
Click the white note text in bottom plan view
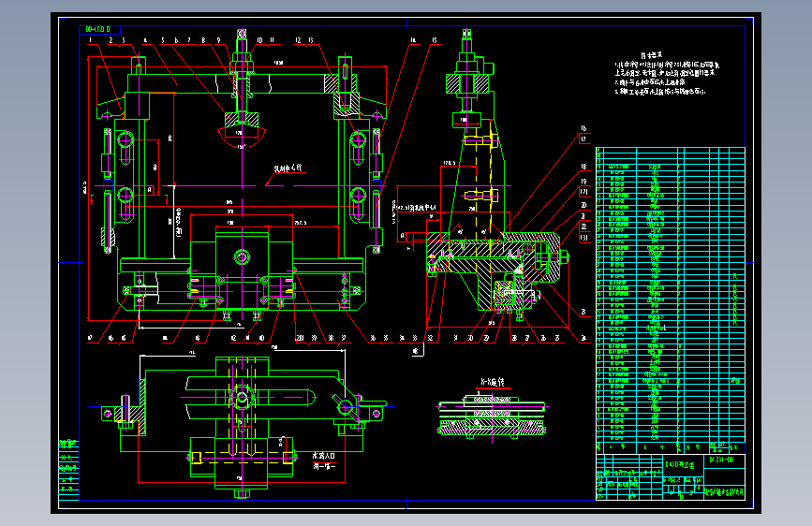click(x=324, y=461)
